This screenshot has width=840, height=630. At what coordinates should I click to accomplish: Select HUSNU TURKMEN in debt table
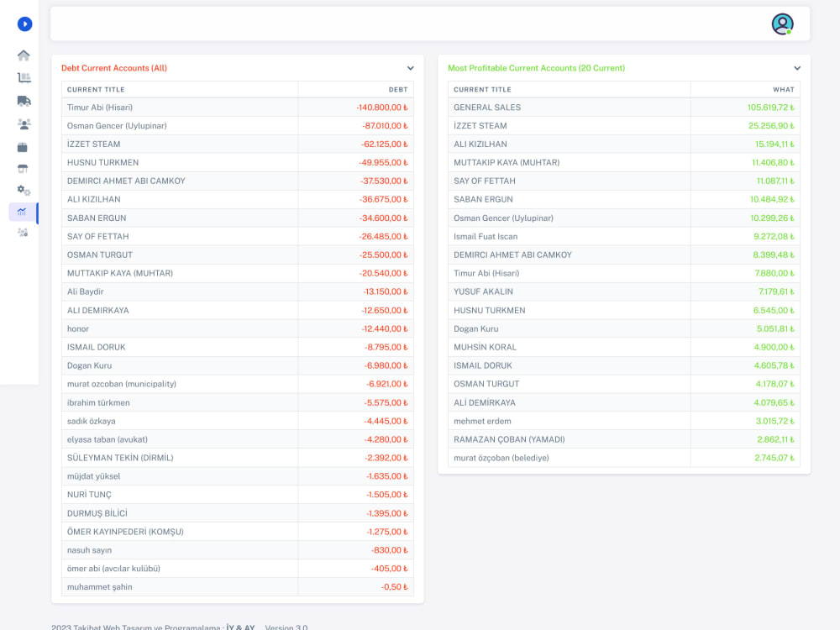tap(238, 162)
